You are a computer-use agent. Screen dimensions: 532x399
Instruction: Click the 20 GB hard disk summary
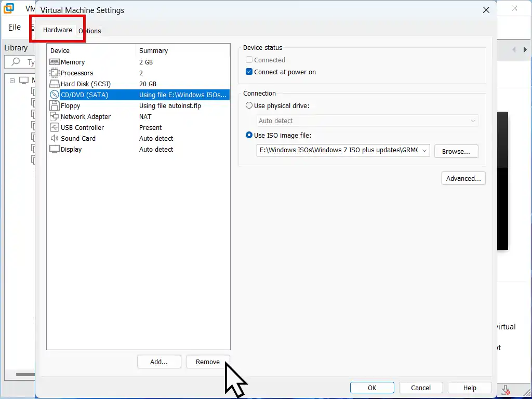coord(148,84)
